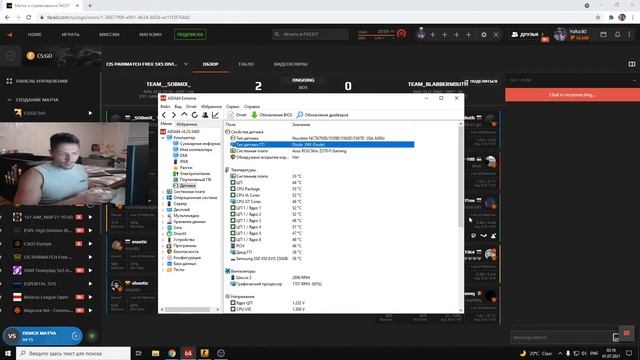Screen dimensions: 640x360
Task: Click the FACEIT search field
Action: coord(311,34)
